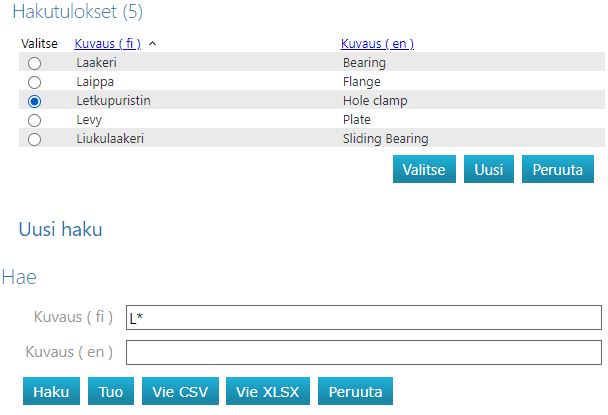
Task: Select the Liukulaakeri radio button
Action: coord(35,139)
